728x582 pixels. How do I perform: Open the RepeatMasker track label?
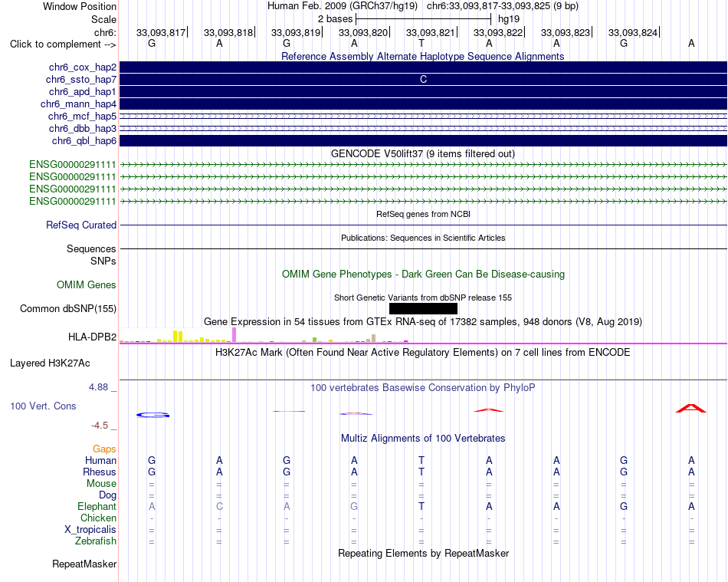coord(84,564)
